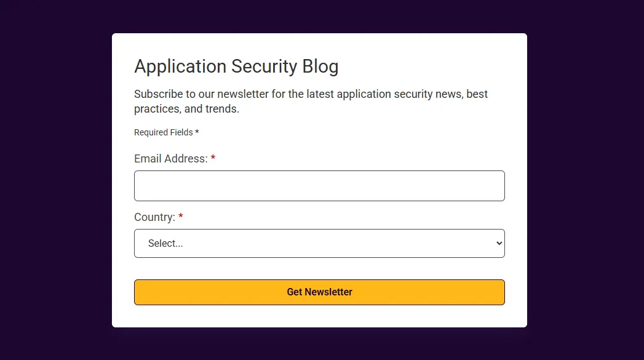Click the 'Email Address:' field label
Viewport: 644px width, 360px height.
tap(171, 159)
